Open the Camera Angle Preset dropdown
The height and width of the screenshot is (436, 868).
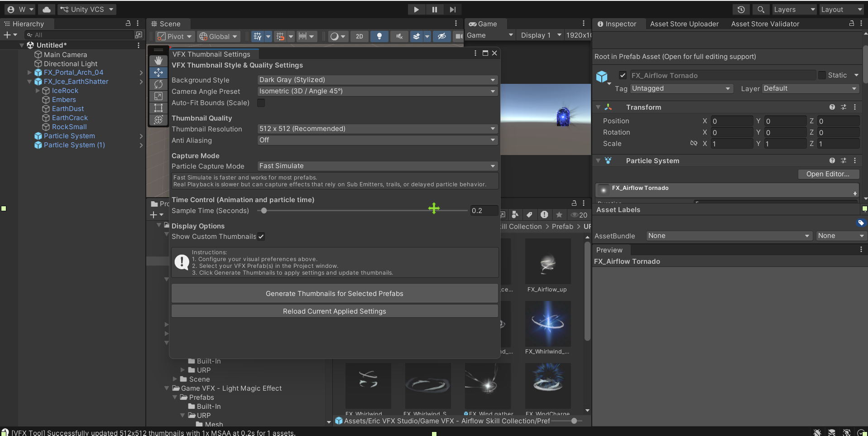[x=378, y=91]
